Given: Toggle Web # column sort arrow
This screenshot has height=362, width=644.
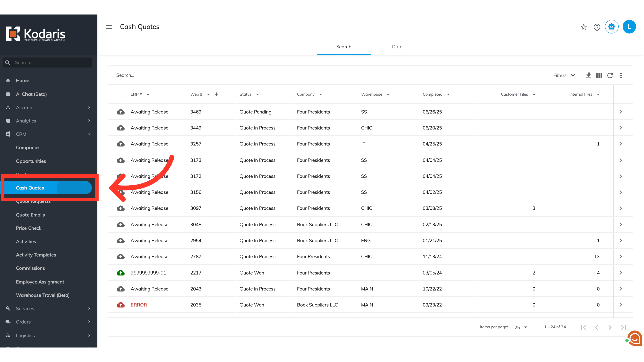Looking at the screenshot, I should (217, 94).
